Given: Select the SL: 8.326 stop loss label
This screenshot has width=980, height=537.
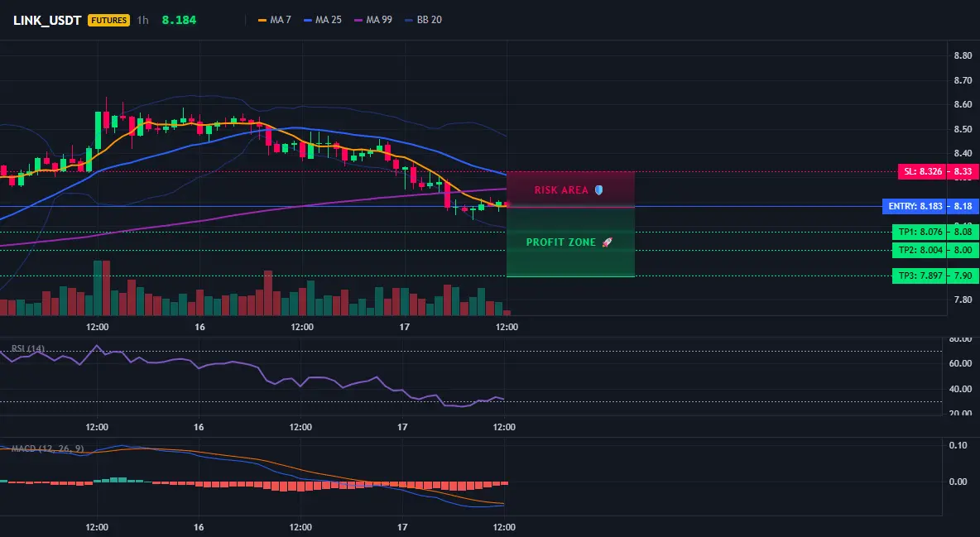Looking at the screenshot, I should (x=923, y=171).
